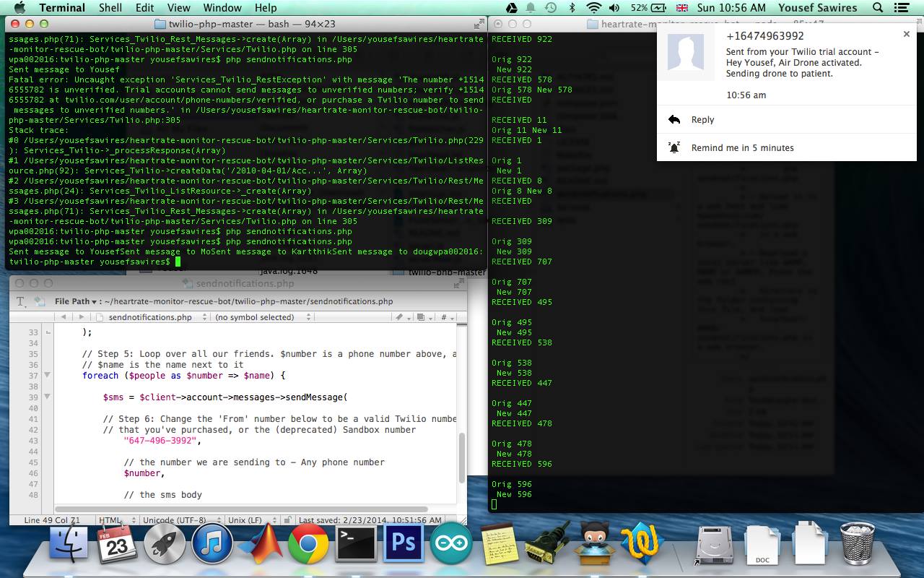Open the serial port cable app in Dock

pyautogui.click(x=547, y=543)
